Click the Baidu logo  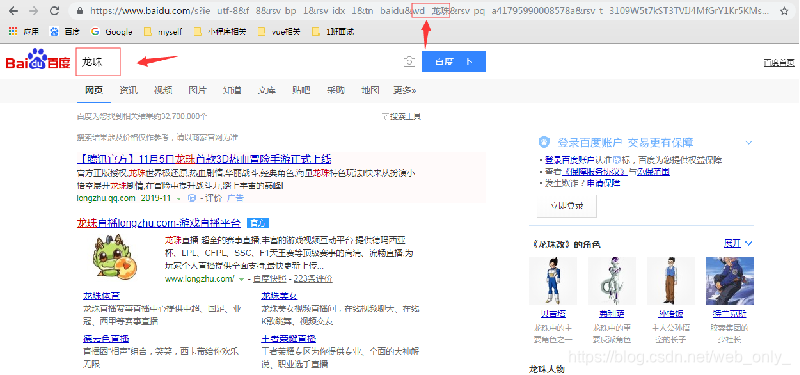[38, 60]
